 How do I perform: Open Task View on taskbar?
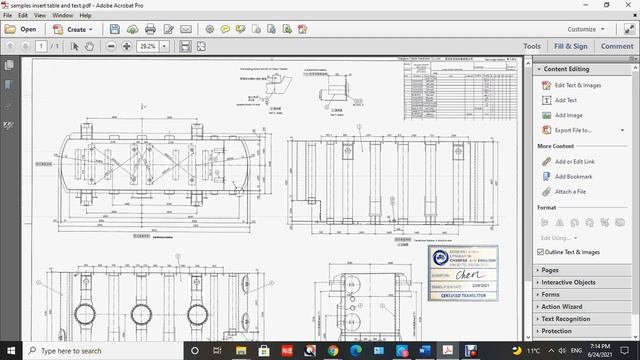[217, 351]
